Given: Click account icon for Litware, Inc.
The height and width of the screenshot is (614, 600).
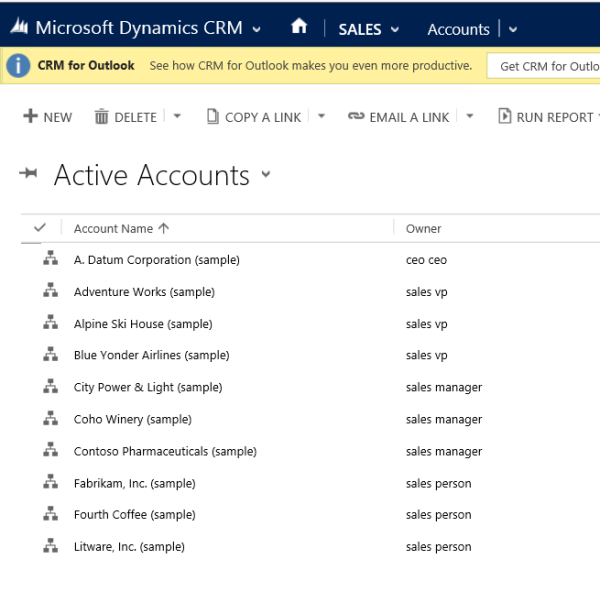Looking at the screenshot, I should tap(51, 546).
